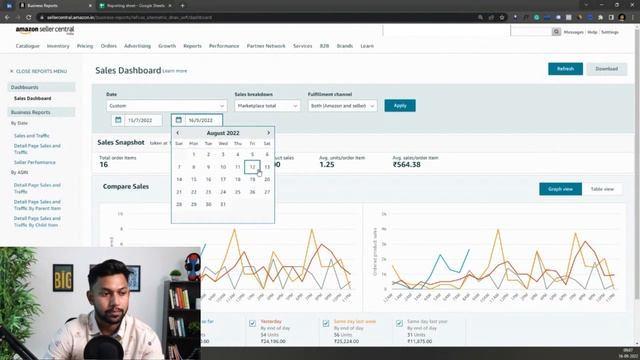Open the Sales breakdown dropdown
Screen dimensions: 640x360
(x=267, y=106)
